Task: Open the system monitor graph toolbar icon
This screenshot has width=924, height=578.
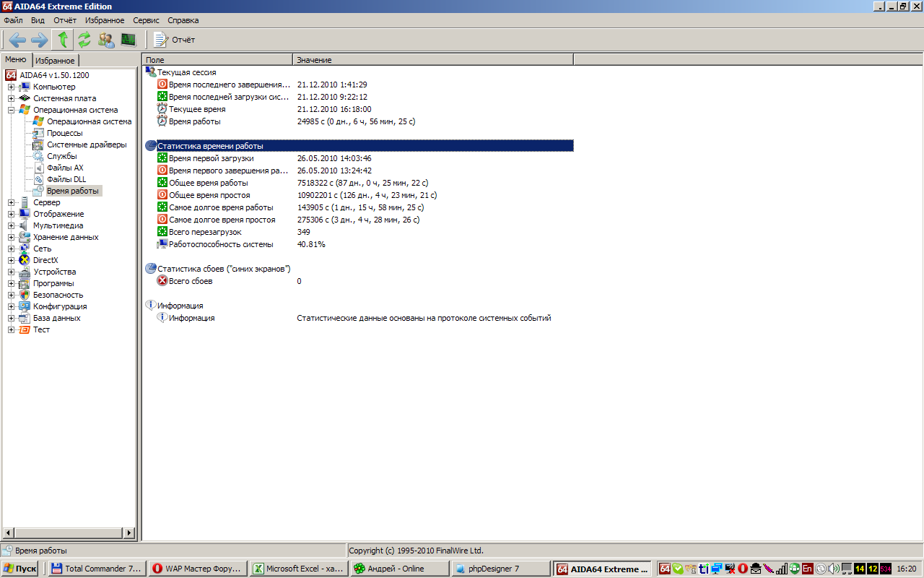Action: pyautogui.click(x=128, y=40)
